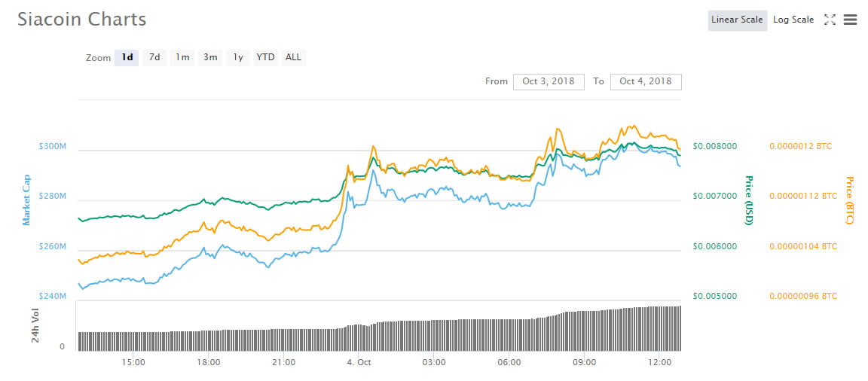This screenshot has width=868, height=381.
Task: Click the 12:00 time axis label
Action: pyautogui.click(x=659, y=363)
